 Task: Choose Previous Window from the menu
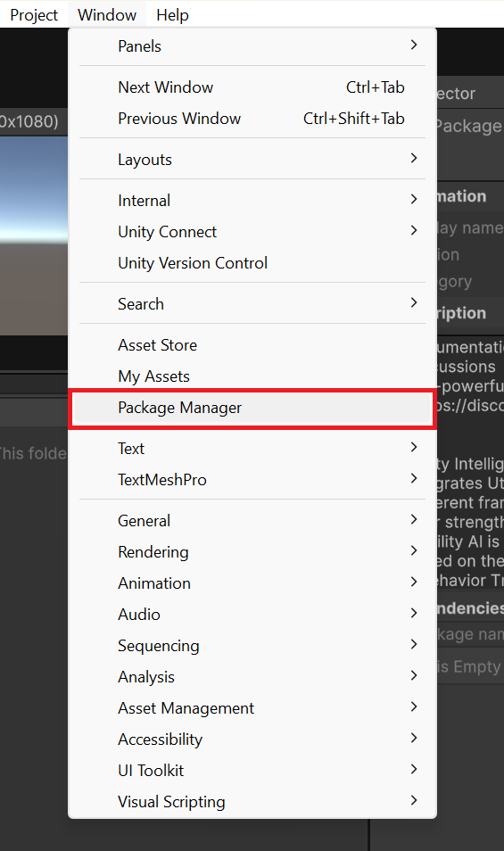(x=252, y=119)
